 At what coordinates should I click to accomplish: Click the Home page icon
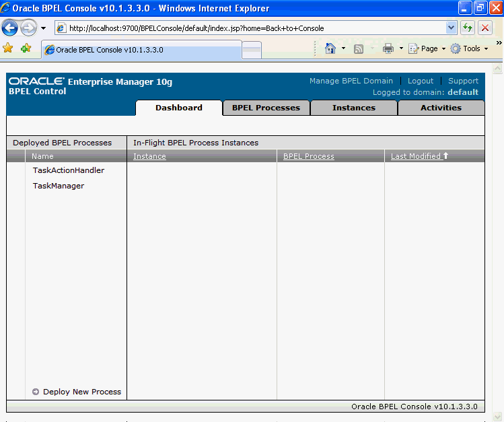click(x=330, y=48)
